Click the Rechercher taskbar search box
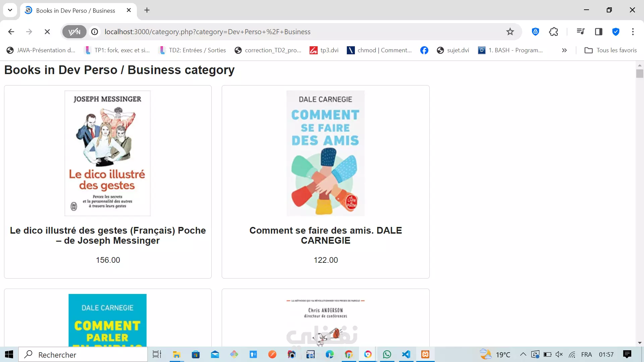Image resolution: width=644 pixels, height=362 pixels. (x=83, y=355)
